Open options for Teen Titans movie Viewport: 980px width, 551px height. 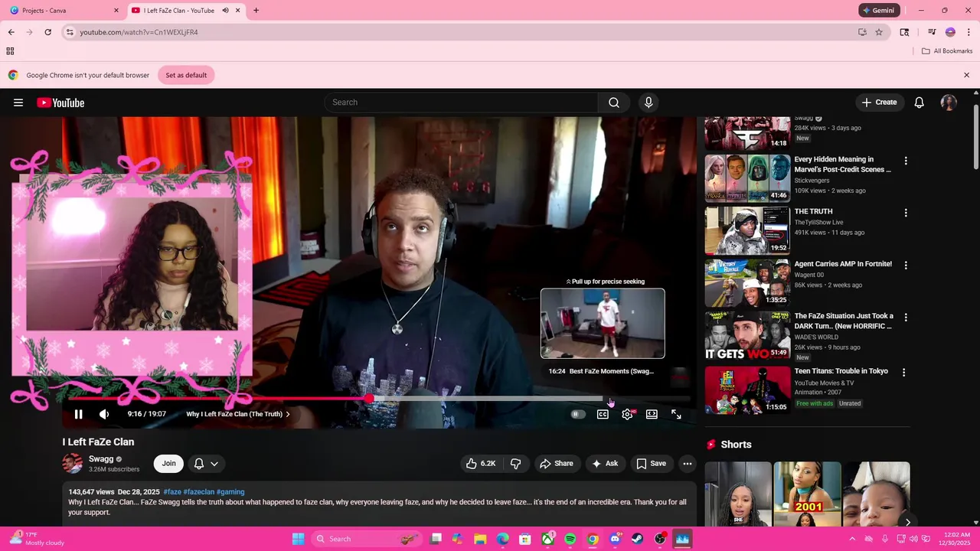[x=903, y=373]
